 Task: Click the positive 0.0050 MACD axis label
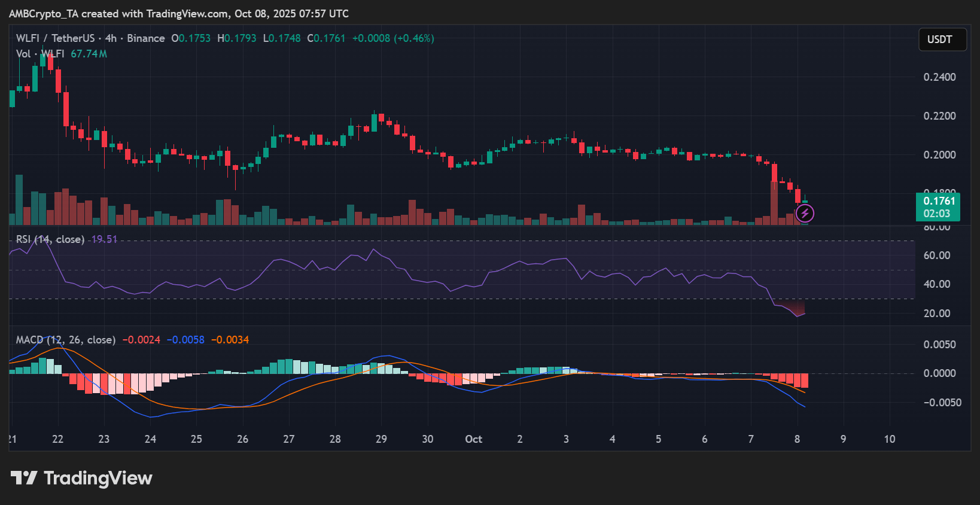coord(940,345)
